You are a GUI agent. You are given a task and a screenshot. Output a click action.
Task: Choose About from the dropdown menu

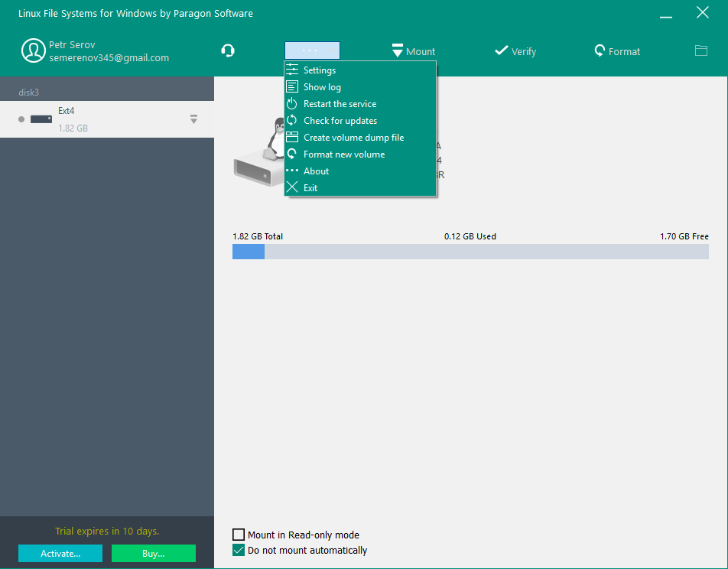tap(316, 171)
